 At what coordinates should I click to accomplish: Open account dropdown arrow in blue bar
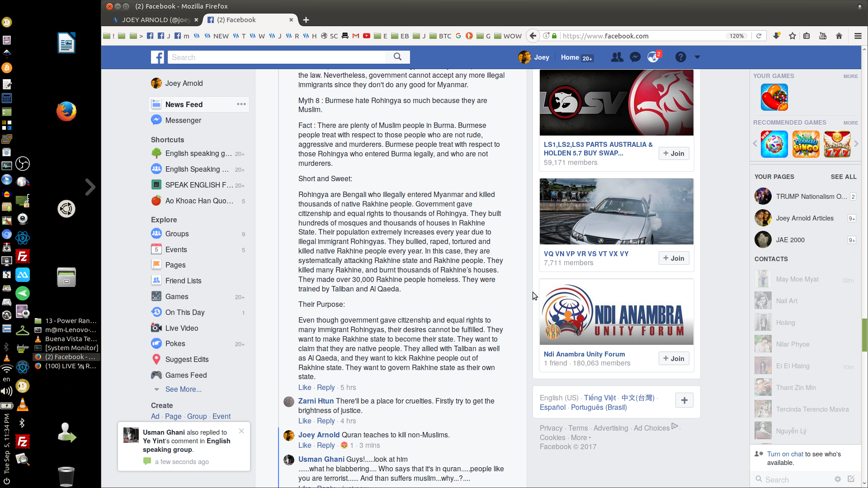[697, 57]
